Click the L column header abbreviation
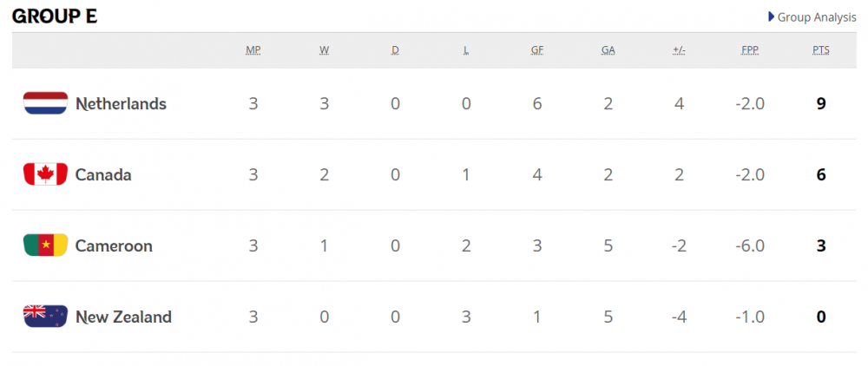Image resolution: width=868 pixels, height=366 pixels. 466,50
